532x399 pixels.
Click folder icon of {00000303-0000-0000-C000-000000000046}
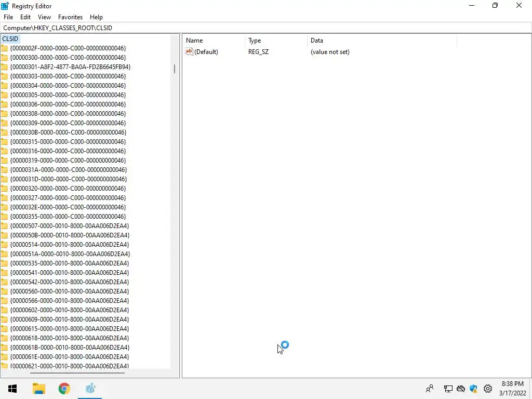[x=4, y=76]
